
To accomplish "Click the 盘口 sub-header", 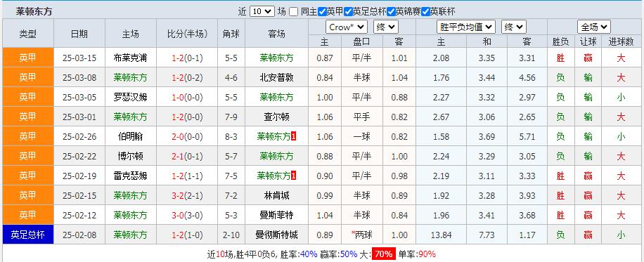I will click(x=362, y=41).
